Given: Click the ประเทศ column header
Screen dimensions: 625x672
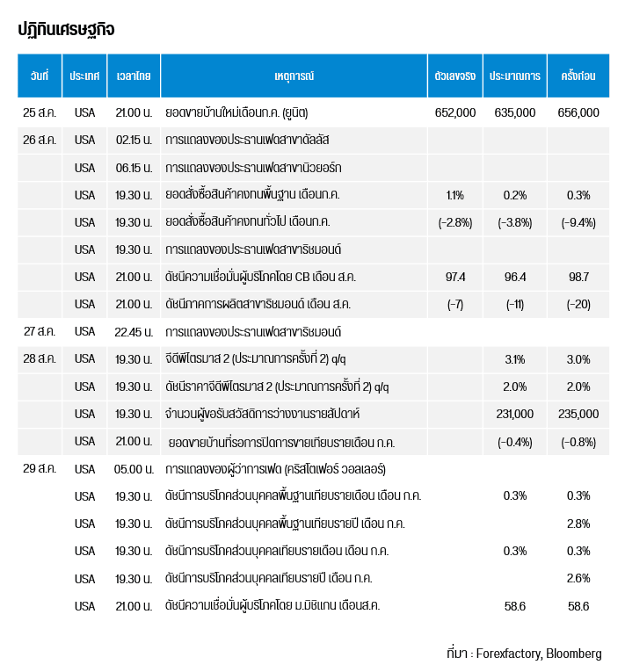Looking at the screenshot, I should tap(84, 76).
